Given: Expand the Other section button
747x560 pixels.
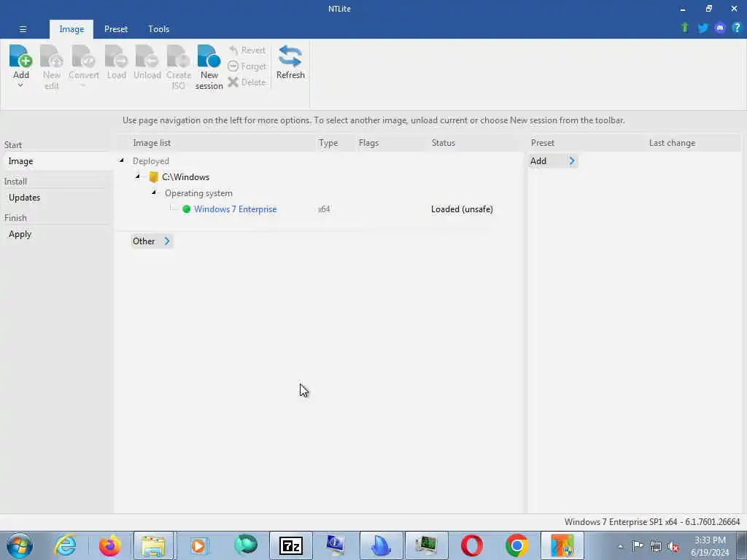Looking at the screenshot, I should tap(152, 241).
